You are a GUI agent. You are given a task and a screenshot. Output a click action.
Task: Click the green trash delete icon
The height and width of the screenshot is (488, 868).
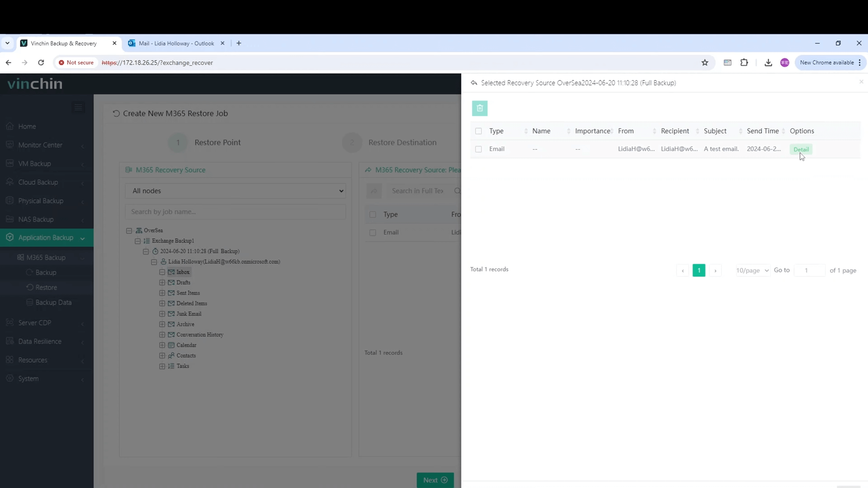tap(480, 108)
